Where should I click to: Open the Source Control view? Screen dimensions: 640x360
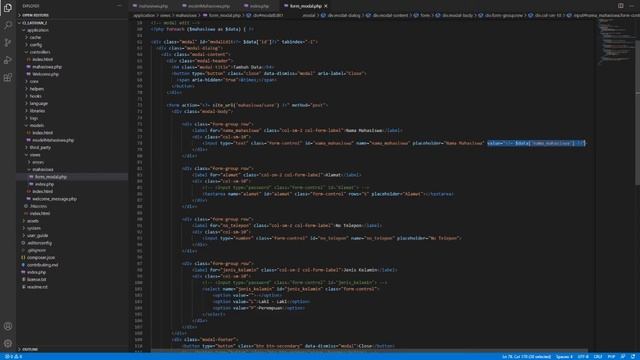click(x=8, y=42)
